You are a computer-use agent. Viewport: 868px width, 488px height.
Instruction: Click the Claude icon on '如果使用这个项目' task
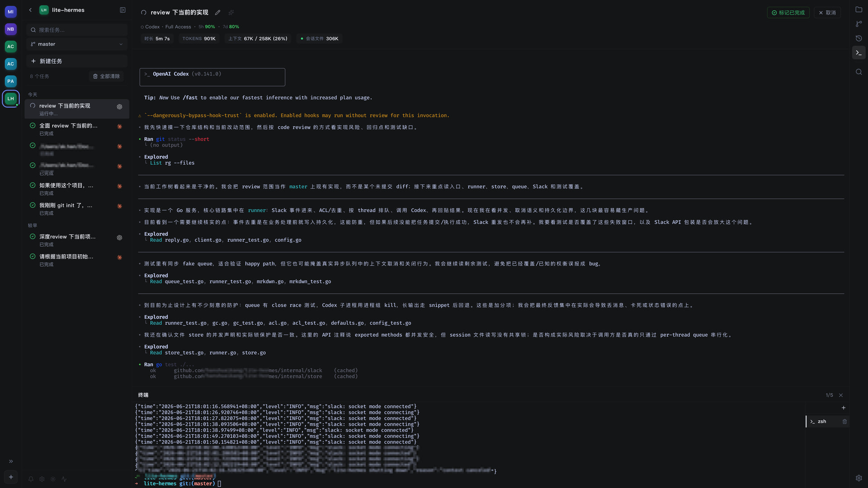point(119,186)
